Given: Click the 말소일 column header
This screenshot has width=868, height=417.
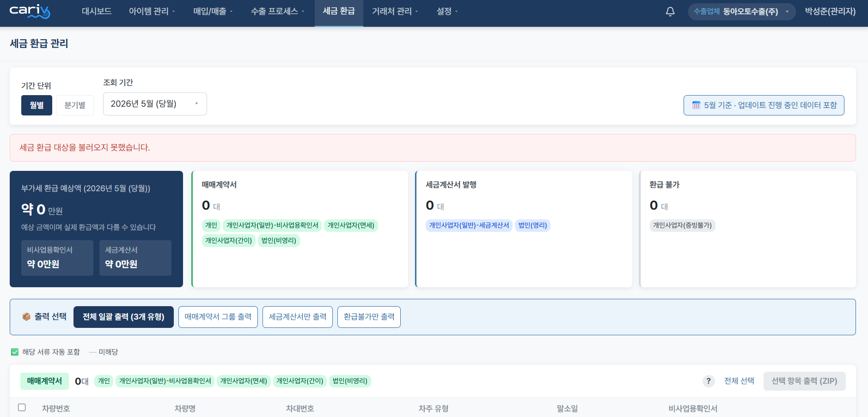Looking at the screenshot, I should (567, 409).
